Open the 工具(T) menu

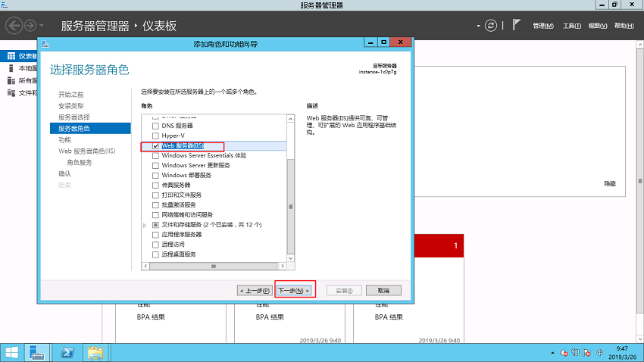tap(572, 26)
